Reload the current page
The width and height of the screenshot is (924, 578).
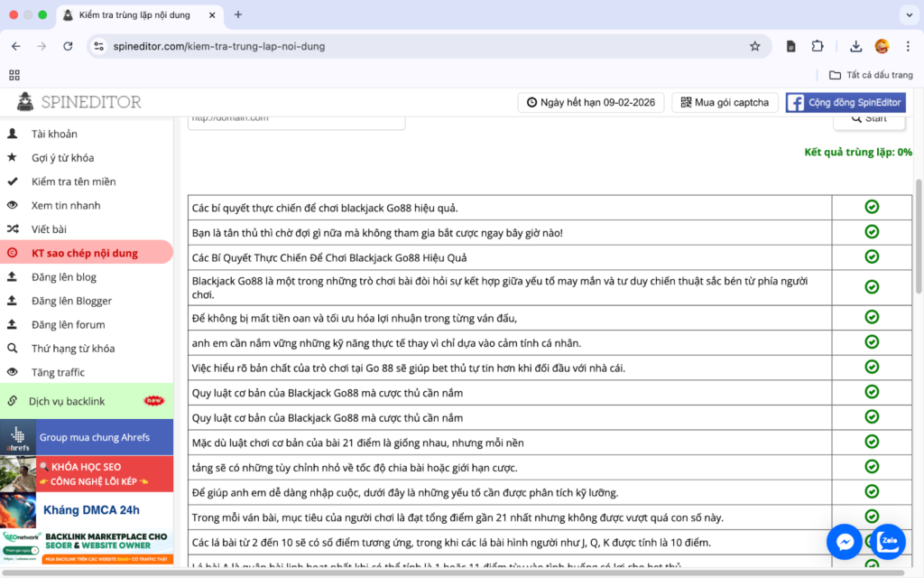point(68,46)
